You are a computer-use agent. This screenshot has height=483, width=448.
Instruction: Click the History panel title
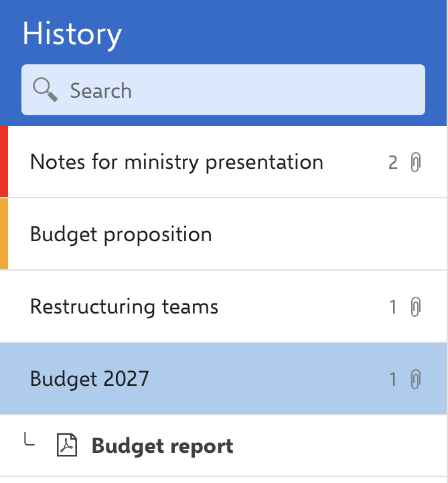72,35
